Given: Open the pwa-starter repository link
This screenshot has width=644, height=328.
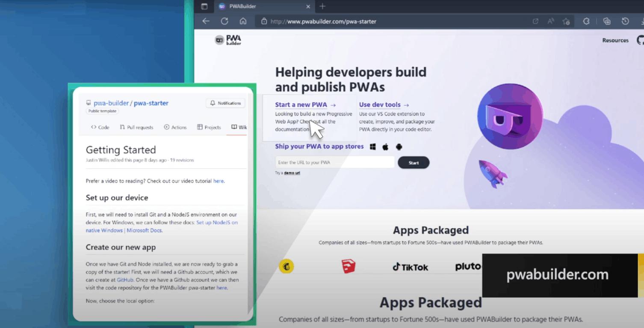Looking at the screenshot, I should pos(151,103).
